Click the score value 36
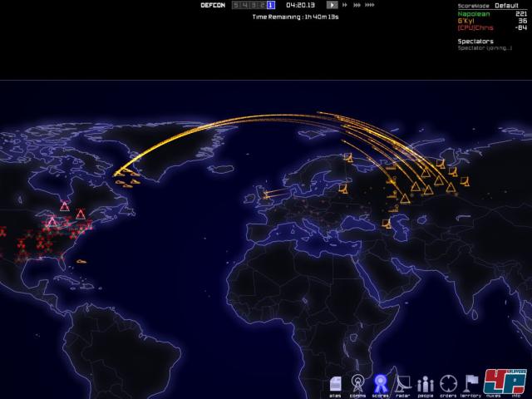 click(523, 21)
